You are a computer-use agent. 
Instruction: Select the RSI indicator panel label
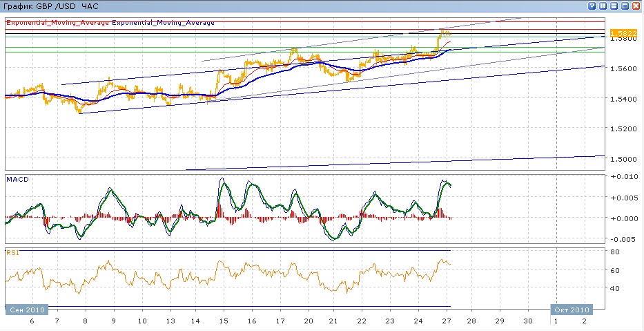click(x=12, y=253)
